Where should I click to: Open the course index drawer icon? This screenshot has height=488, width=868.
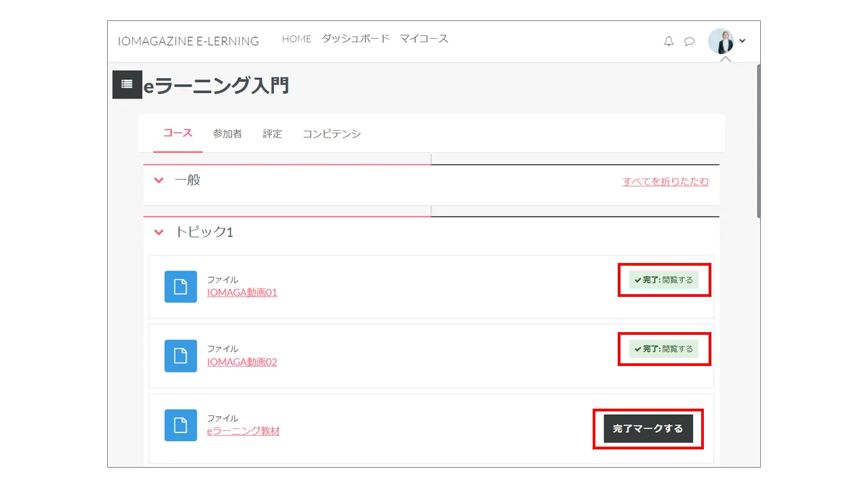pyautogui.click(x=127, y=84)
